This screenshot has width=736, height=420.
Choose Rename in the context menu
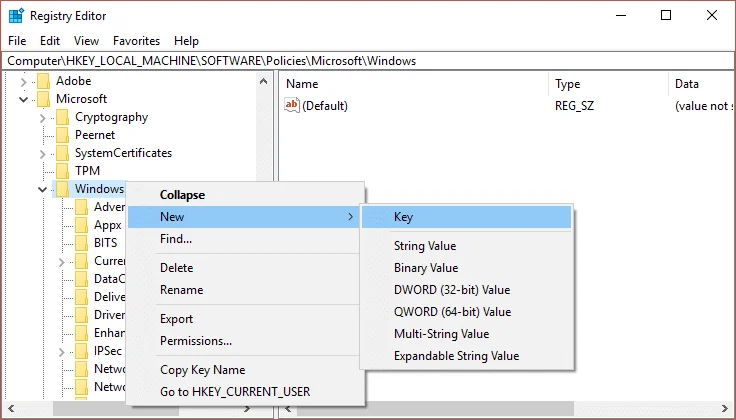[246, 290]
